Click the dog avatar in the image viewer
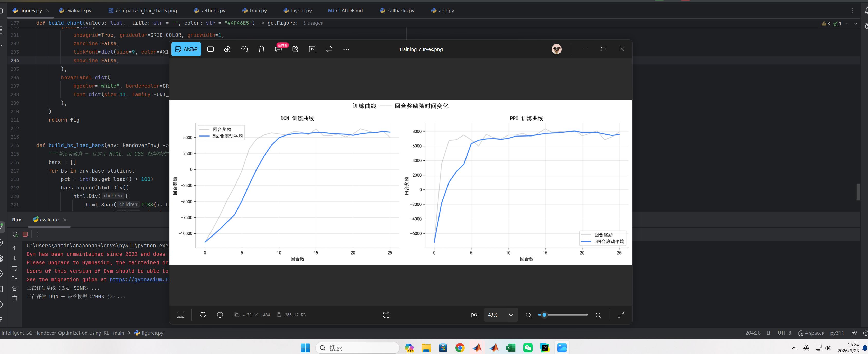 click(556, 49)
